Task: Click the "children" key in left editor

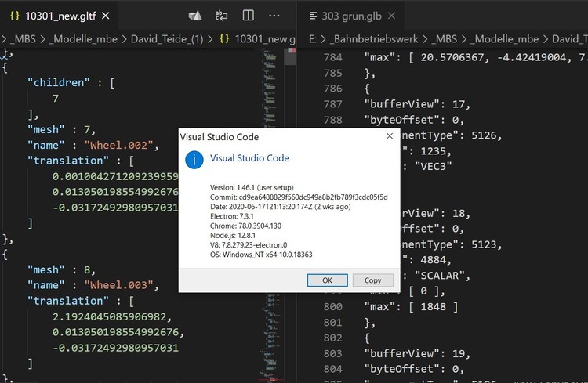Action: 59,82
